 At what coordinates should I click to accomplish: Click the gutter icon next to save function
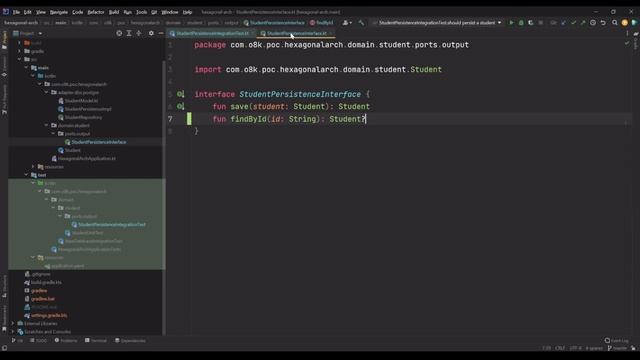180,107
